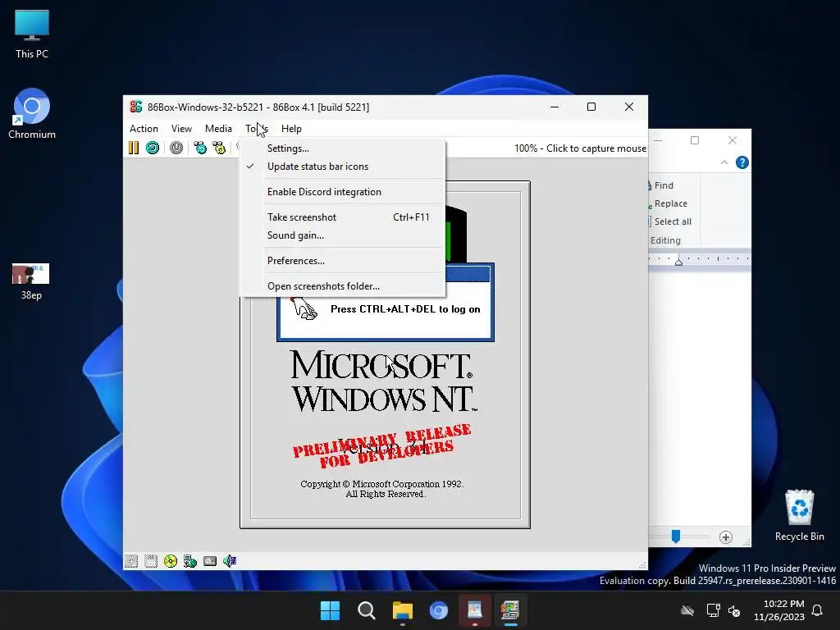Screen dimensions: 840x630
Task: Click the floppy drive status bar icon
Action: pyautogui.click(x=131, y=561)
